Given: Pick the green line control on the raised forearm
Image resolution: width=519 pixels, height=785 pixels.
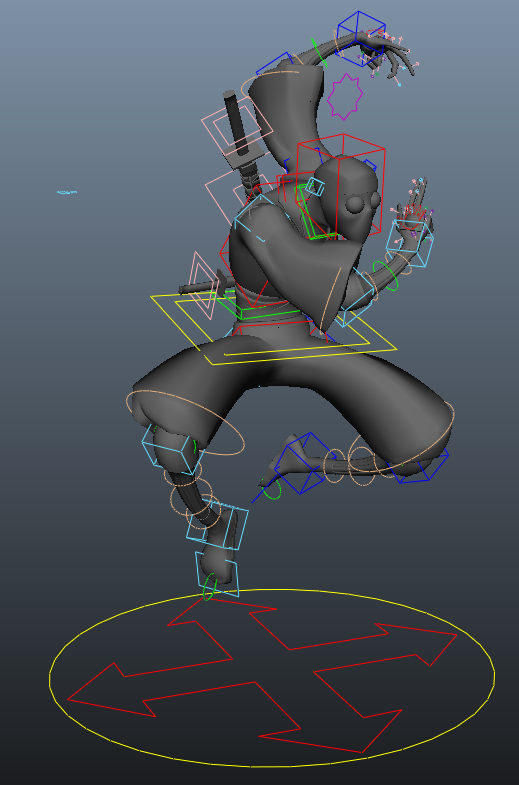Looking at the screenshot, I should coord(319,52).
